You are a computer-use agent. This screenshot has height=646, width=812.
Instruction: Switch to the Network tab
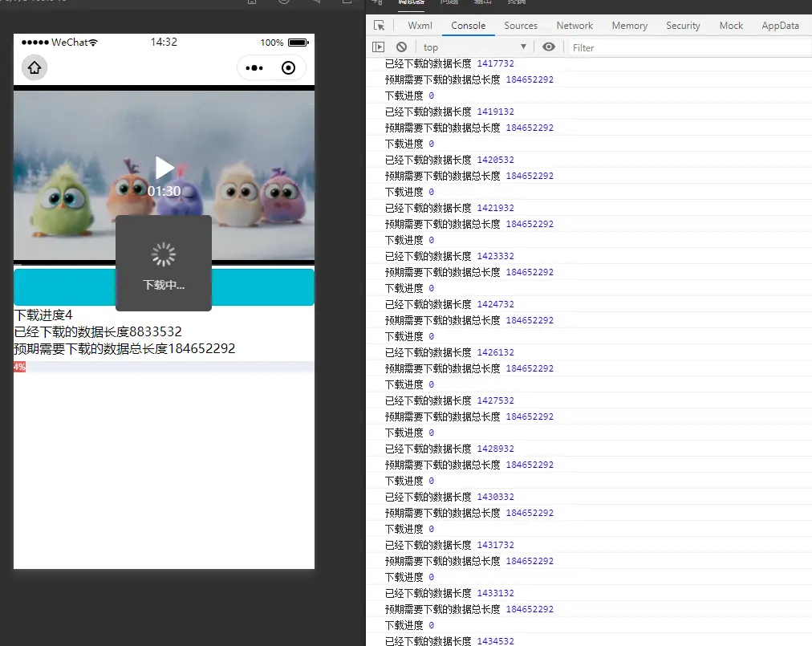pyautogui.click(x=574, y=26)
